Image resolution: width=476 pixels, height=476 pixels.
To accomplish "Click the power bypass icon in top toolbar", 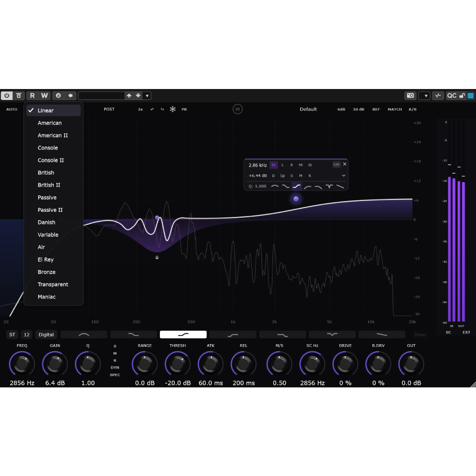I will (7, 96).
